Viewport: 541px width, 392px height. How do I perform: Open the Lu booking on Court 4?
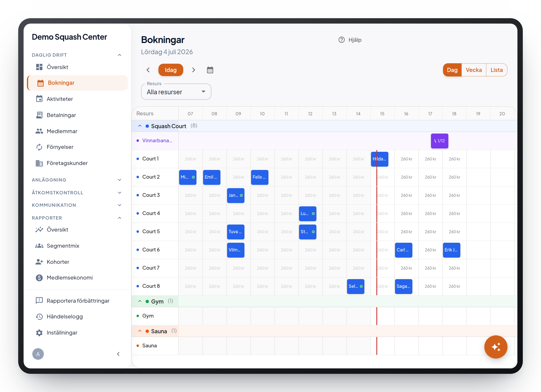(308, 214)
